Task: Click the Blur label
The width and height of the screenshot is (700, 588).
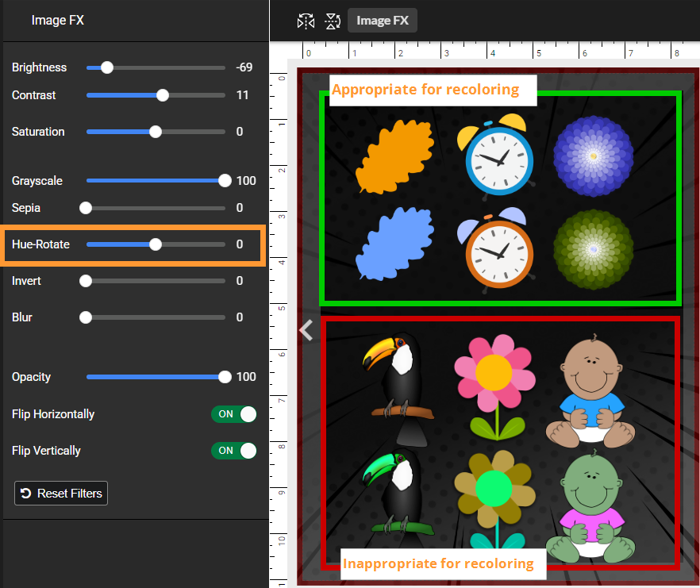Action: tap(22, 317)
